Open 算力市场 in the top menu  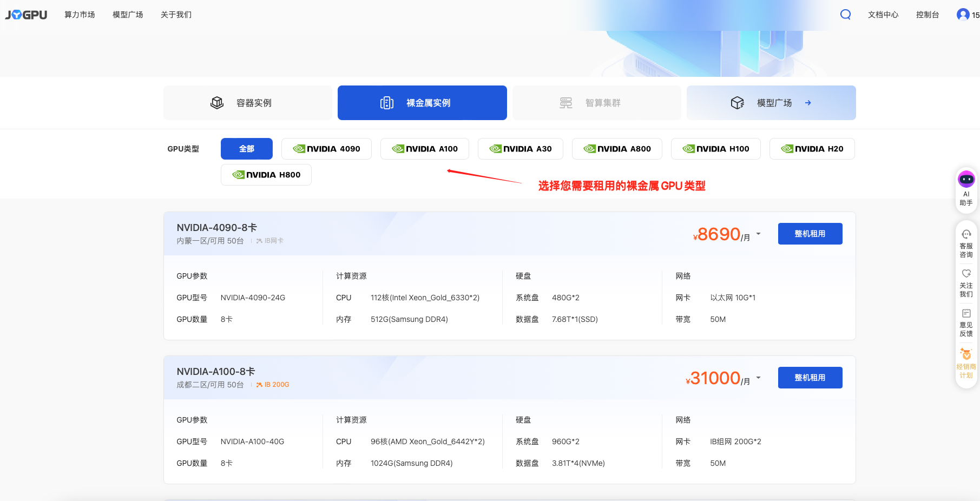coord(80,15)
